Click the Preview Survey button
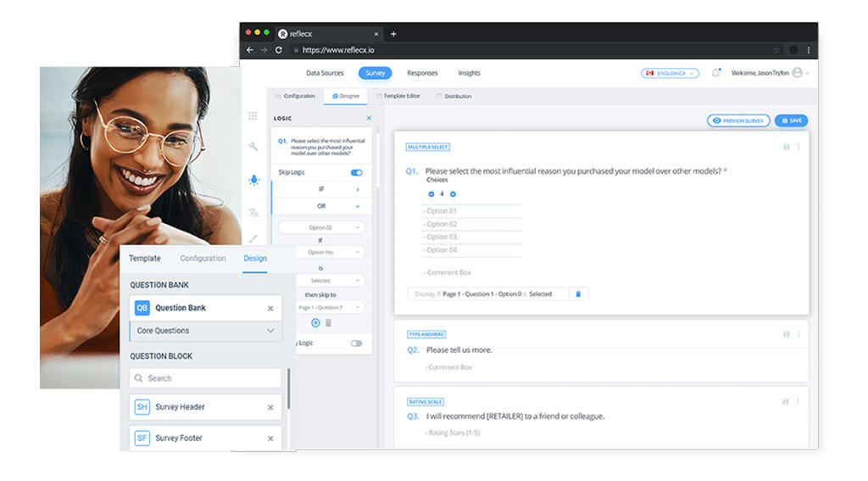 click(737, 120)
